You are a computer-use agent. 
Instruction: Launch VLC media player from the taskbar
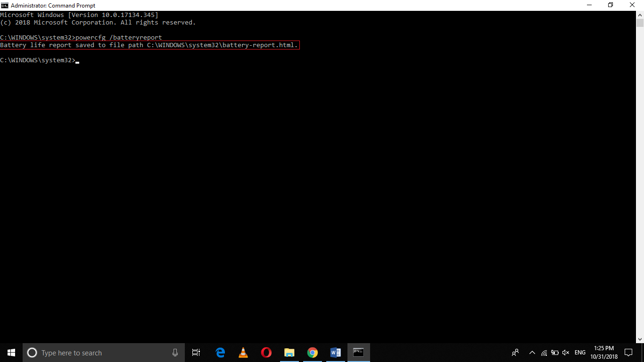[243, 352]
